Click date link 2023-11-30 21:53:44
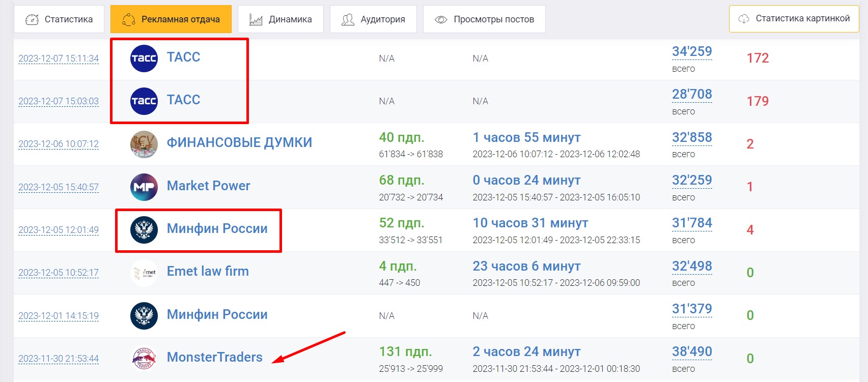 (x=59, y=359)
